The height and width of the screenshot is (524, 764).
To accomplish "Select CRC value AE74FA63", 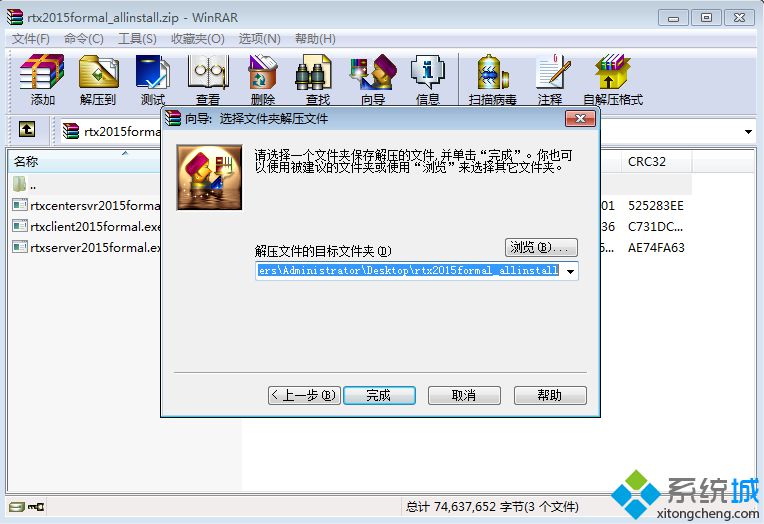I will point(656,248).
